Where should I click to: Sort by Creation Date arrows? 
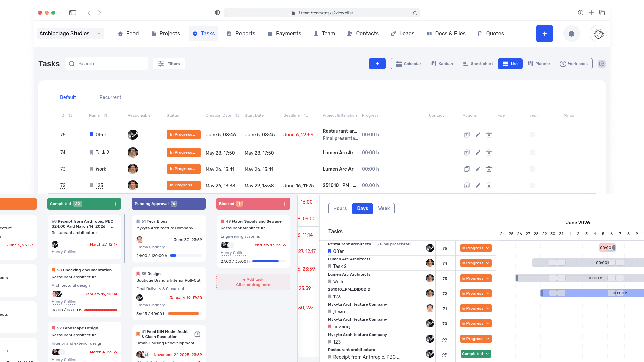[x=237, y=115]
